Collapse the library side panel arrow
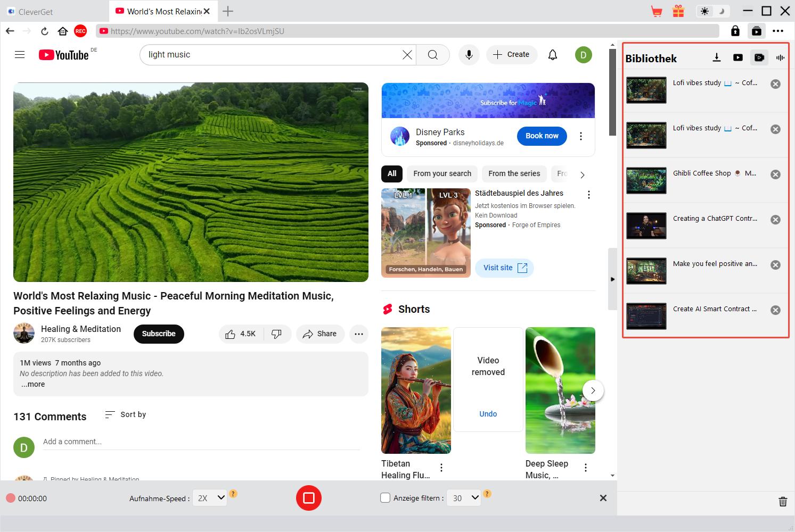 [612, 279]
